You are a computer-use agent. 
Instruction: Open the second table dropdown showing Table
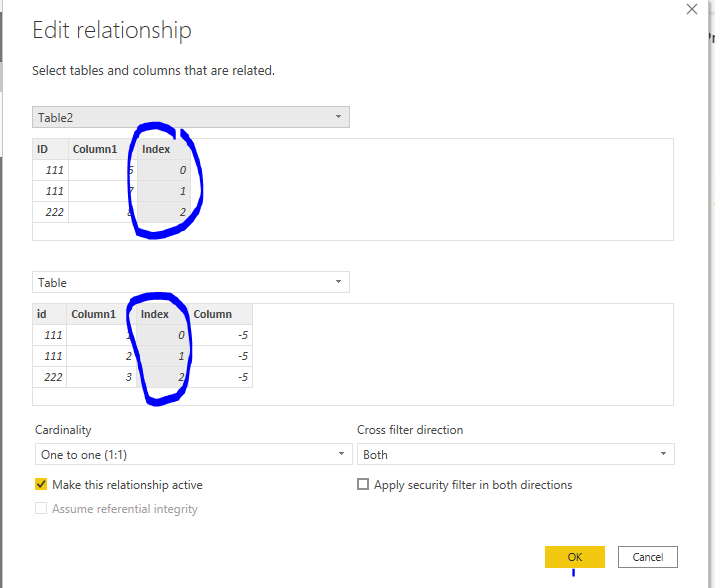(x=191, y=282)
